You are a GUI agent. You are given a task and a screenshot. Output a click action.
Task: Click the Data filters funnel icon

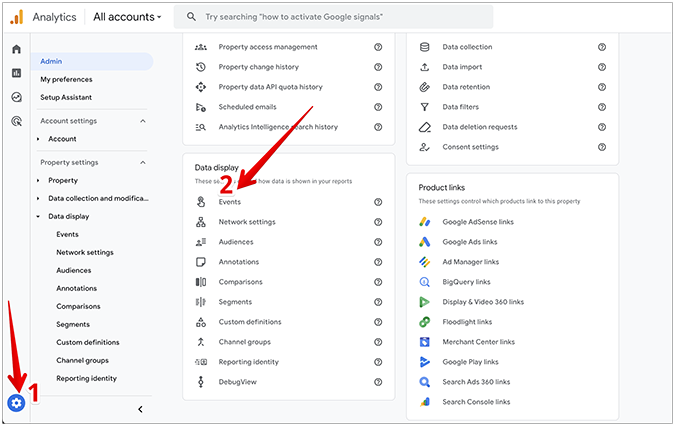click(x=424, y=107)
